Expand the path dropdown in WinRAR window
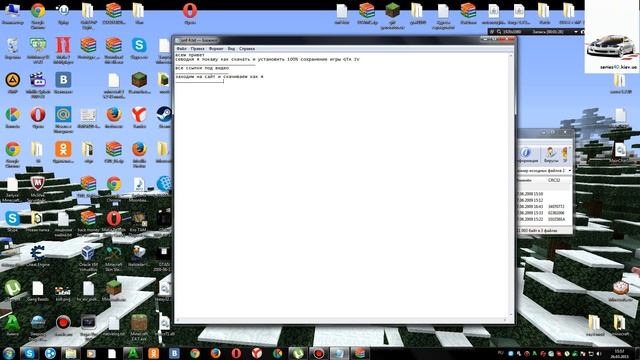 [569, 171]
